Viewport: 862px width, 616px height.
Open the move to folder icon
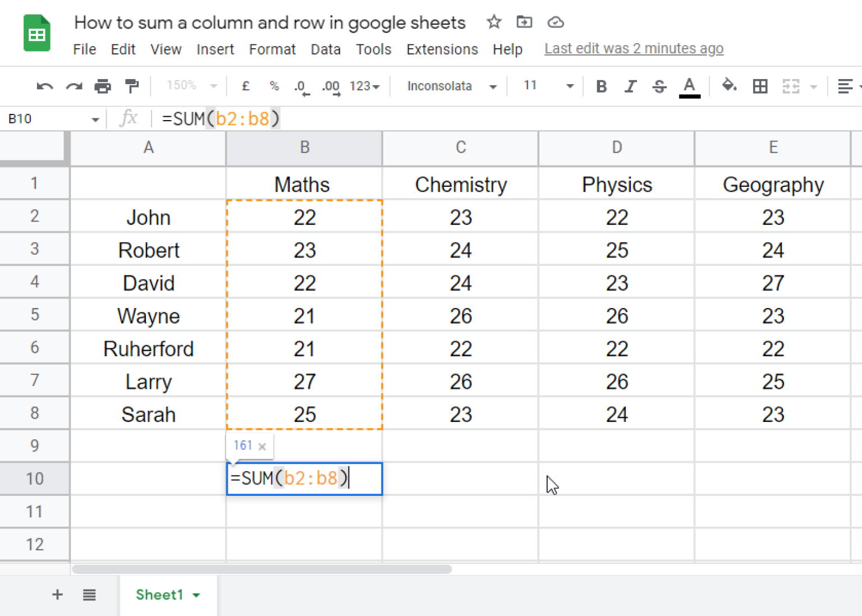tap(524, 22)
